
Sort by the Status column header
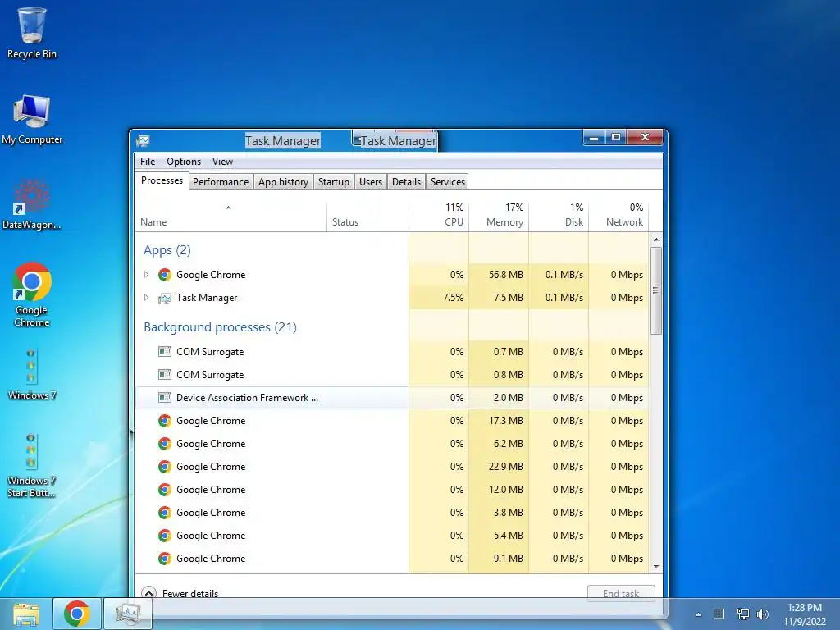pos(367,217)
